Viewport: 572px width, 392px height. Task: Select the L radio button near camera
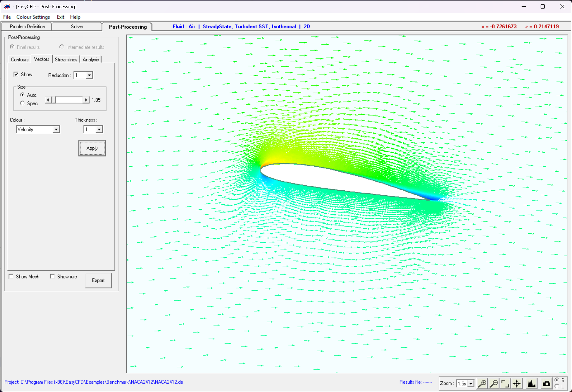click(x=557, y=386)
